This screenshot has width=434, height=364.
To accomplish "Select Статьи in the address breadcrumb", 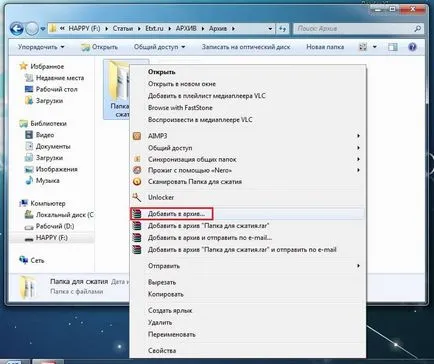I will coord(123,29).
